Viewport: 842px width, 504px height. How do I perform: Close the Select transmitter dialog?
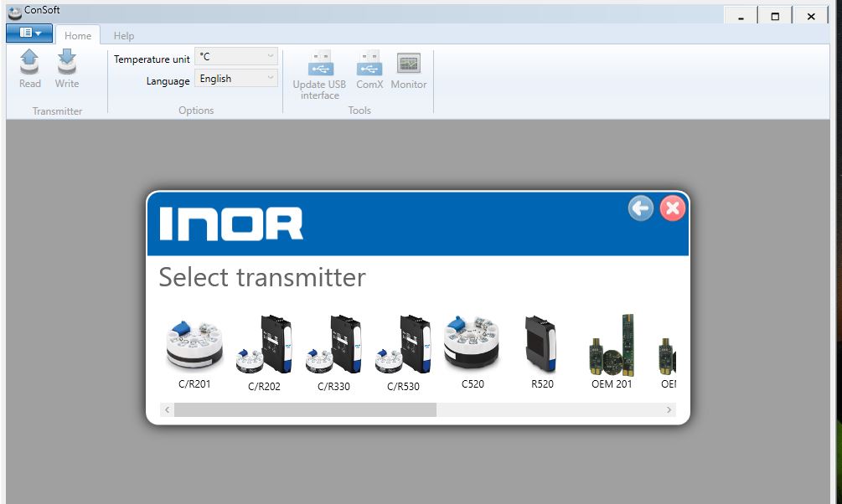[672, 208]
